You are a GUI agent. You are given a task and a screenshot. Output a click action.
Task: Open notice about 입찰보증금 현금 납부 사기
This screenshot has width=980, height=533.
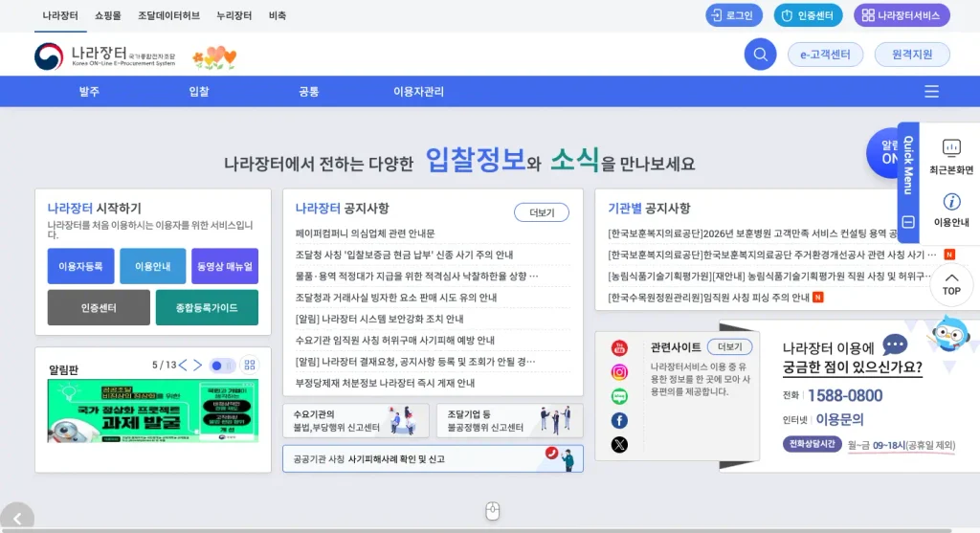coord(404,255)
